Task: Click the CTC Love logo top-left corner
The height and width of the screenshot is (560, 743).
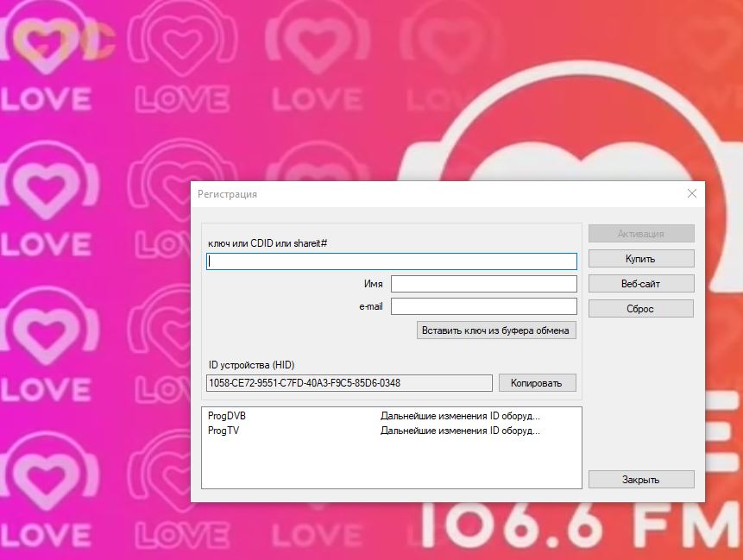Action: [x=59, y=43]
